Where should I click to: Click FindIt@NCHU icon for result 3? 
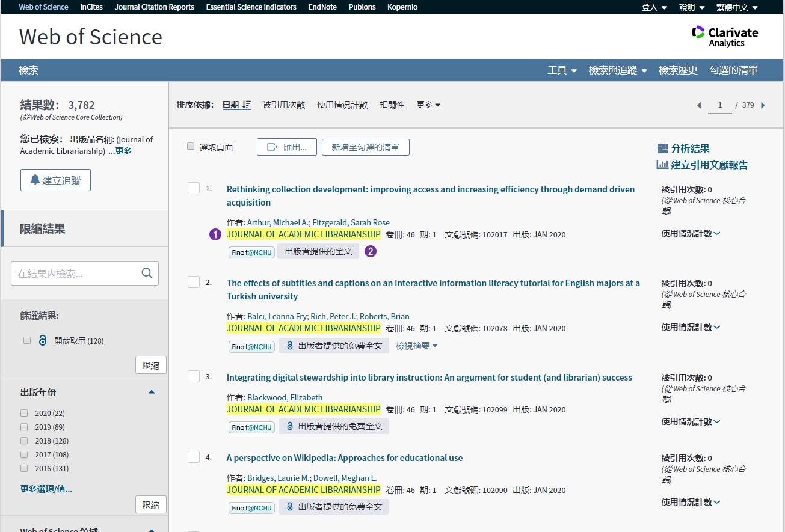pos(251,427)
